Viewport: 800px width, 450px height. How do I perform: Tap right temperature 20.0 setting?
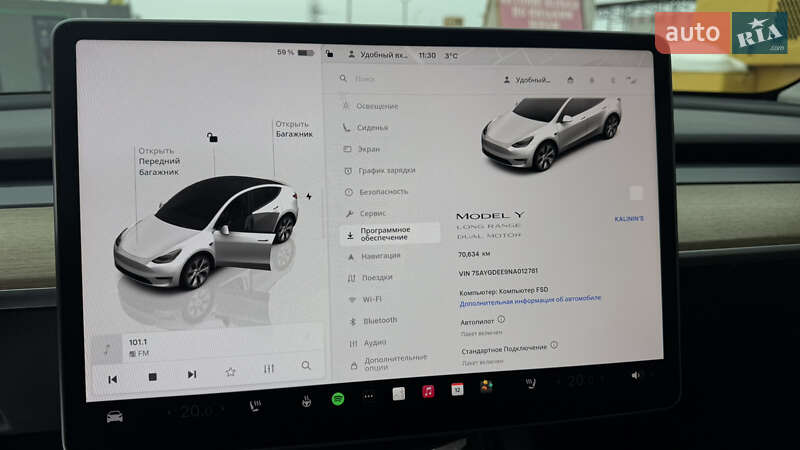pyautogui.click(x=582, y=380)
